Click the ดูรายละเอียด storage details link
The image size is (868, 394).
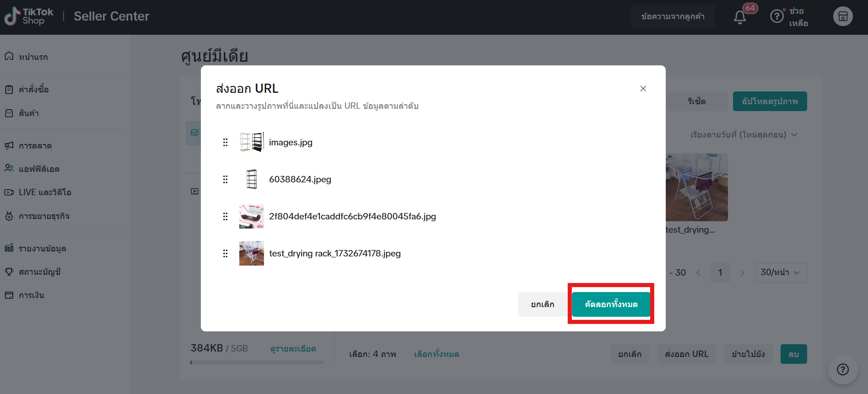pos(293,349)
